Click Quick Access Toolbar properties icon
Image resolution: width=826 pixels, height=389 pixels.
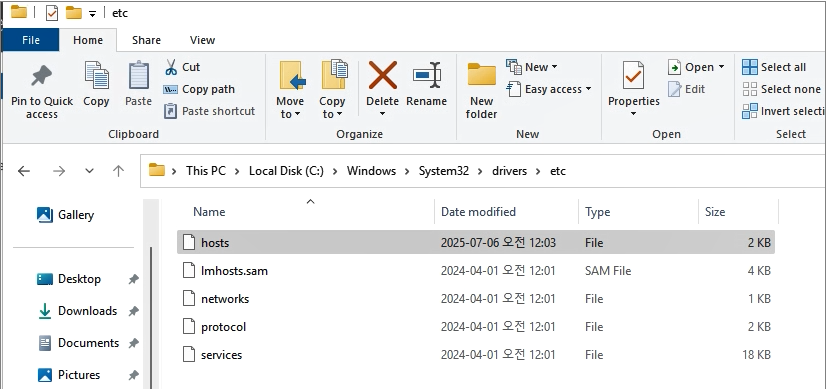tap(52, 13)
